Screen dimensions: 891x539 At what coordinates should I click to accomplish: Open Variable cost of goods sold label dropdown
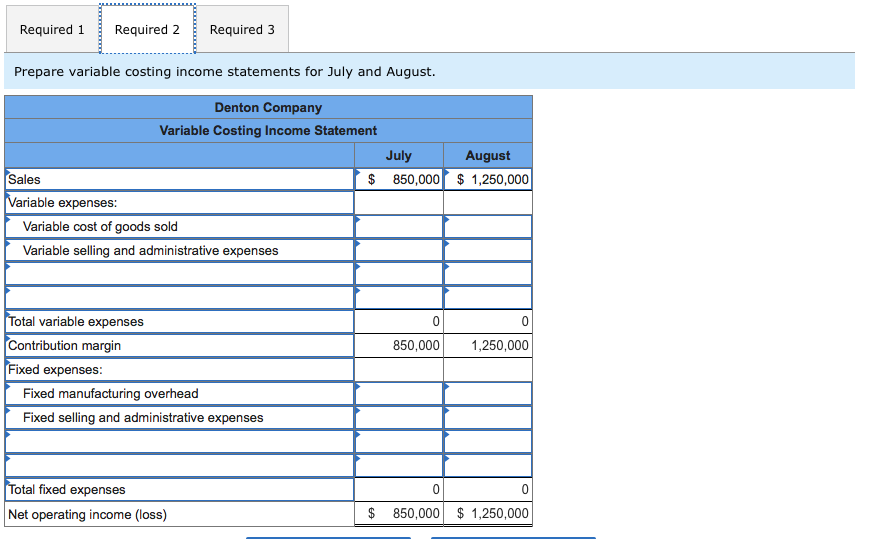point(180,227)
